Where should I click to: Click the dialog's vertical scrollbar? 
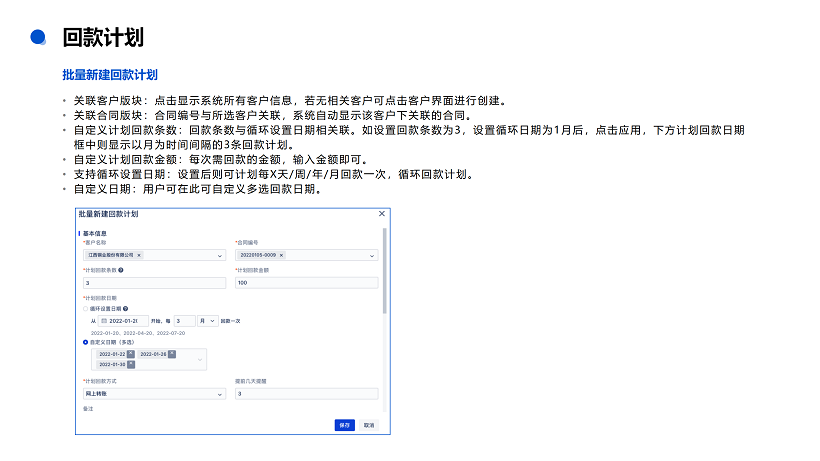click(x=385, y=271)
